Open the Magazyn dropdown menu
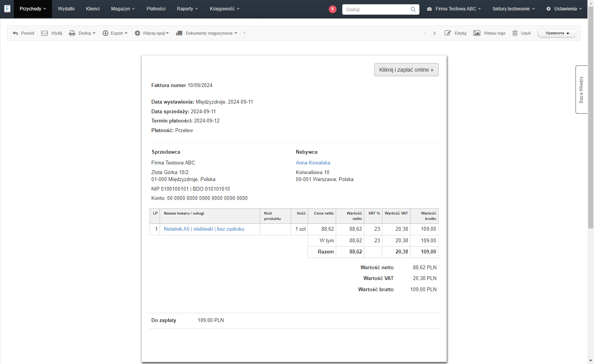This screenshot has height=364, width=594. (123, 9)
